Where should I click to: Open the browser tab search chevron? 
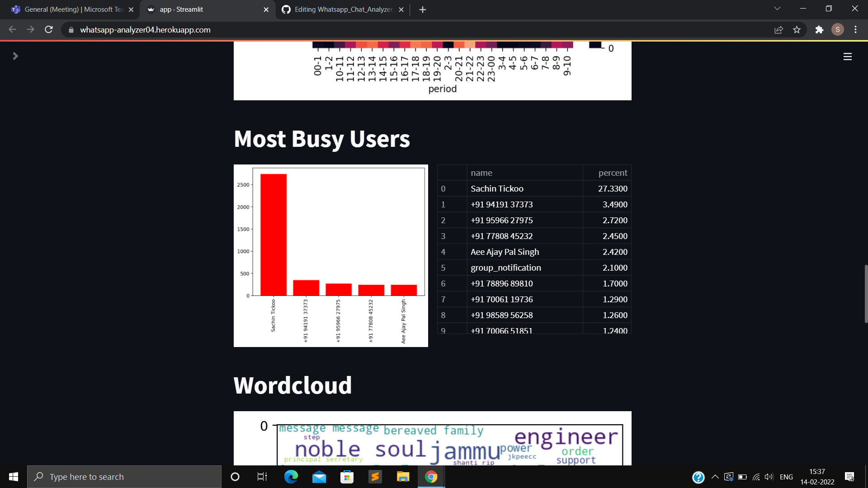[x=777, y=9]
